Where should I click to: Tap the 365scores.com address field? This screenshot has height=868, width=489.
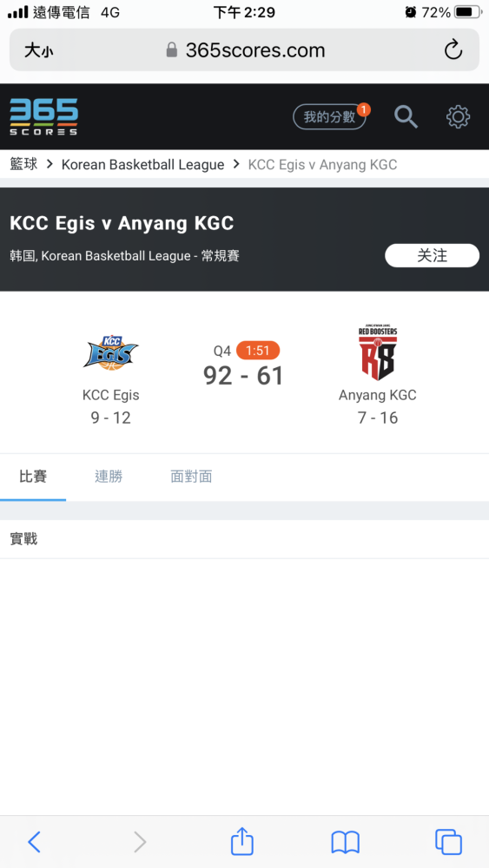(x=244, y=49)
